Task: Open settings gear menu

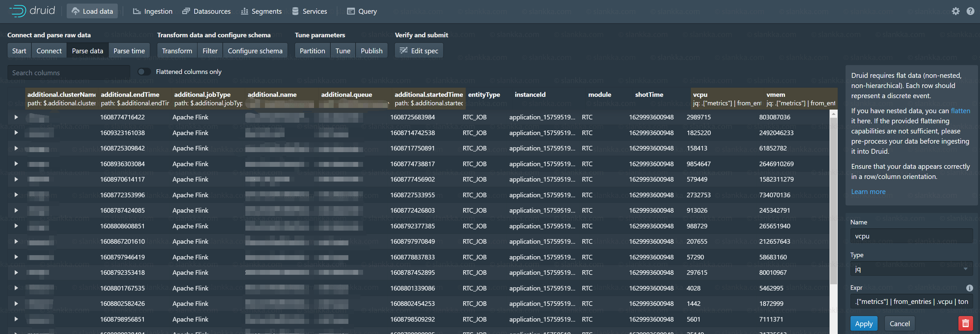Action: [955, 11]
